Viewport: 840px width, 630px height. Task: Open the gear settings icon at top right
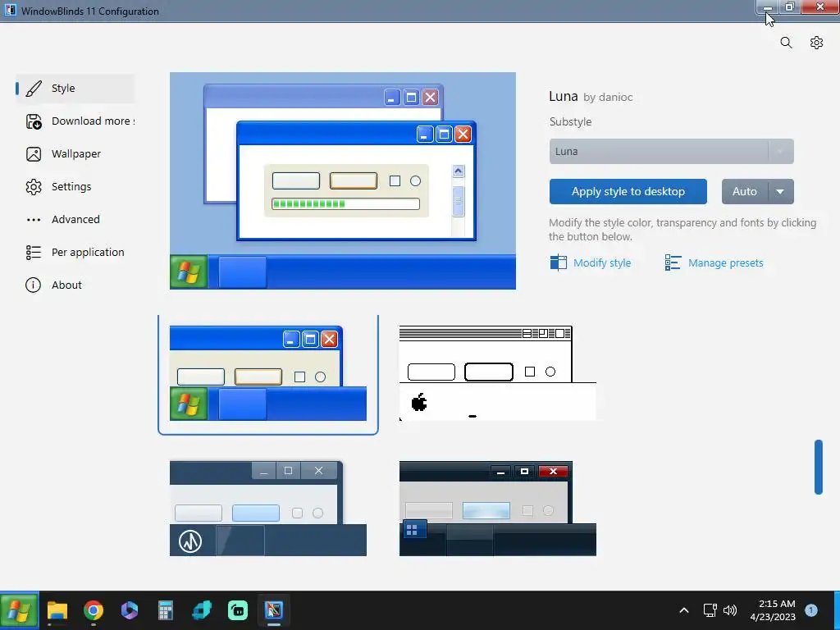coord(816,43)
